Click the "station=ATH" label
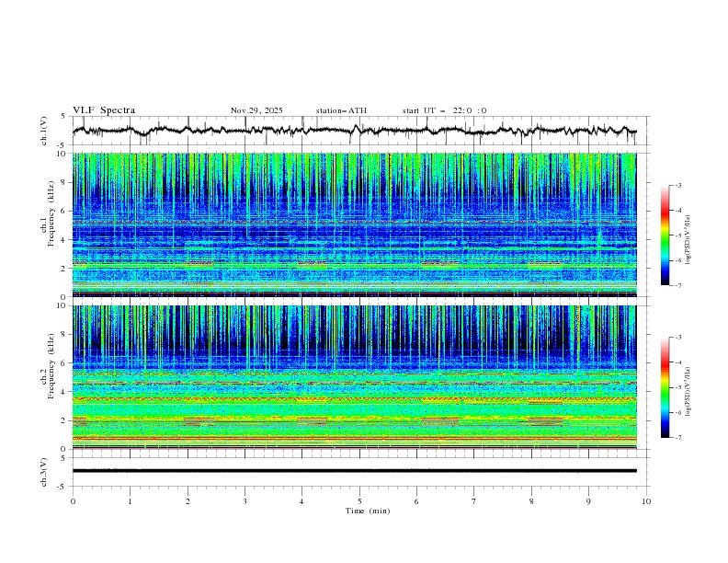This screenshot has height=563, width=728. (341, 110)
